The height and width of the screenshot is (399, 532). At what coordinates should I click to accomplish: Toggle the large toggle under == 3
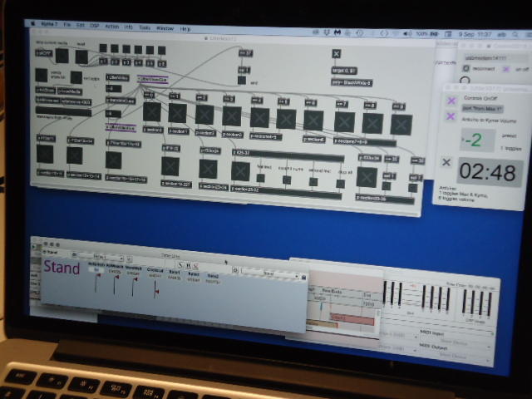232,116
